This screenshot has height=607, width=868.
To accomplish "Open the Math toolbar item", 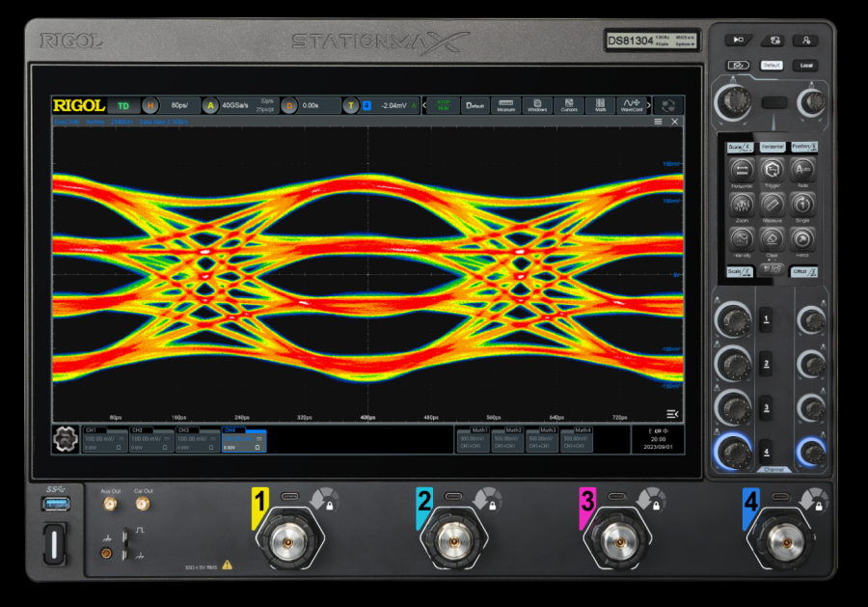I will (x=600, y=105).
